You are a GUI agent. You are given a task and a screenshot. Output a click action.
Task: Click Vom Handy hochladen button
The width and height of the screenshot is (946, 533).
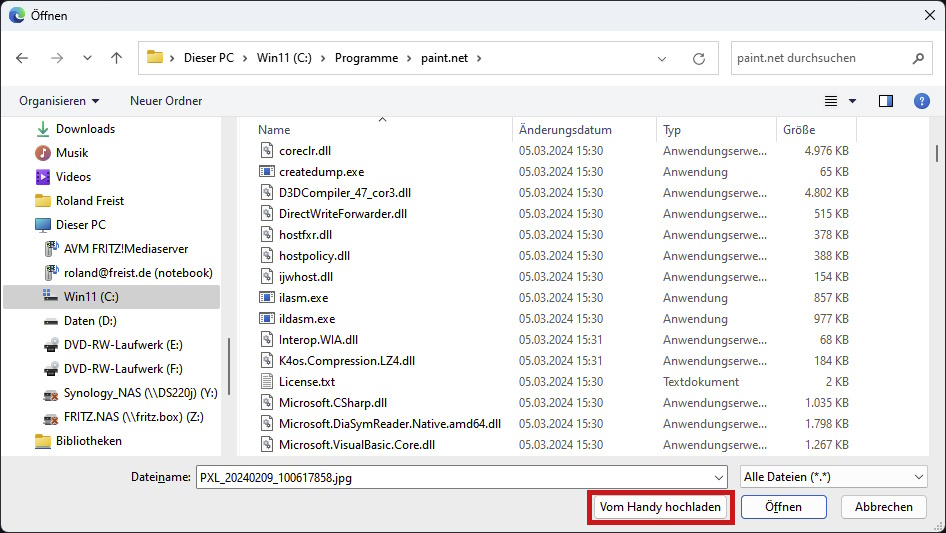point(660,507)
